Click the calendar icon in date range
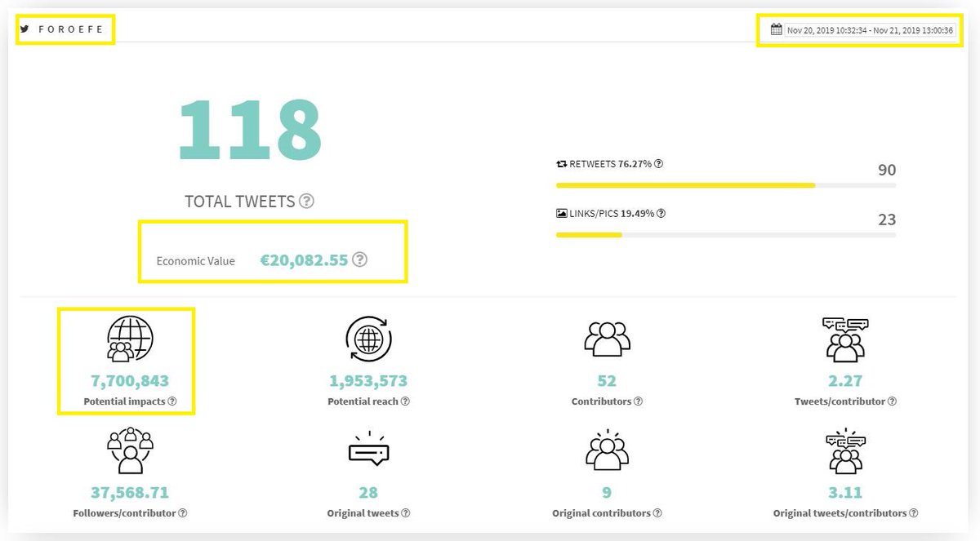The image size is (980, 541). pyautogui.click(x=777, y=29)
